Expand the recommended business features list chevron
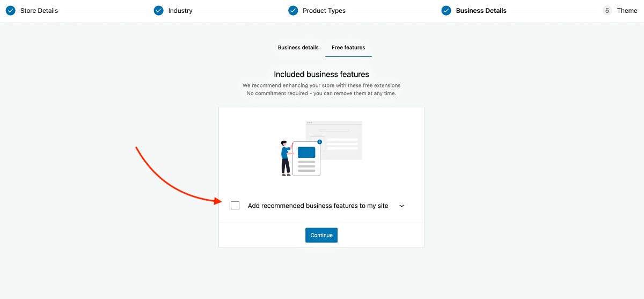 401,206
